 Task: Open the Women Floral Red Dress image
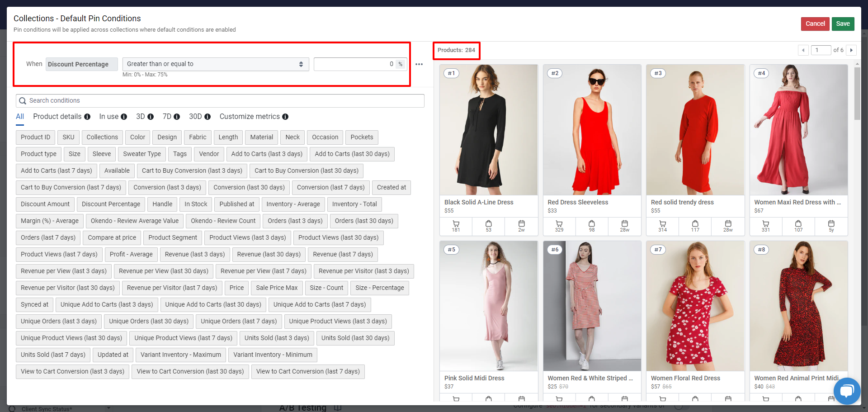click(x=695, y=306)
